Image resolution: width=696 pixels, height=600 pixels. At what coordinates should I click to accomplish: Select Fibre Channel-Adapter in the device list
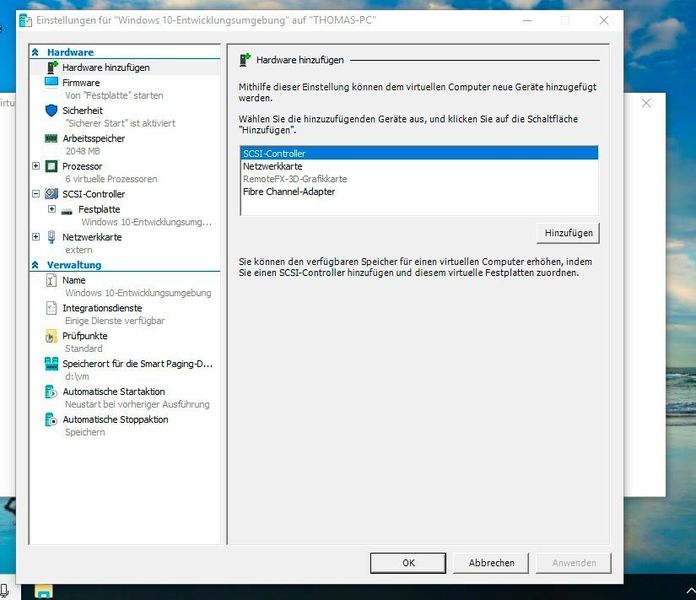419,192
